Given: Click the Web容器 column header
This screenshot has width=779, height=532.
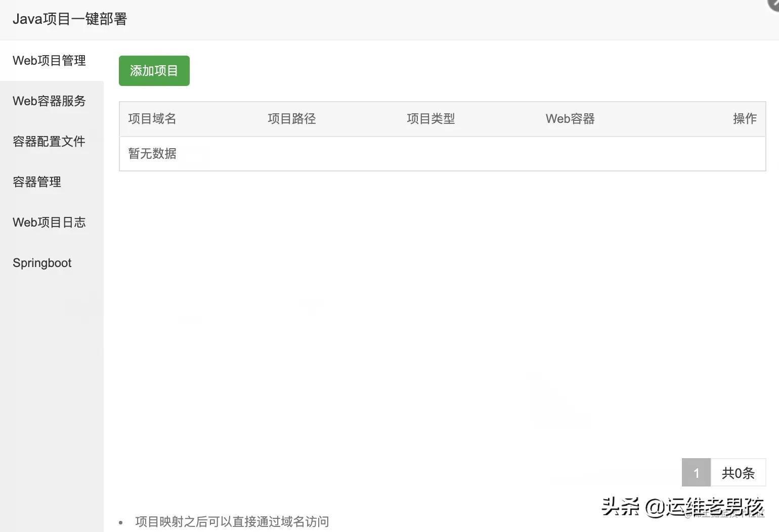Looking at the screenshot, I should tap(570, 118).
